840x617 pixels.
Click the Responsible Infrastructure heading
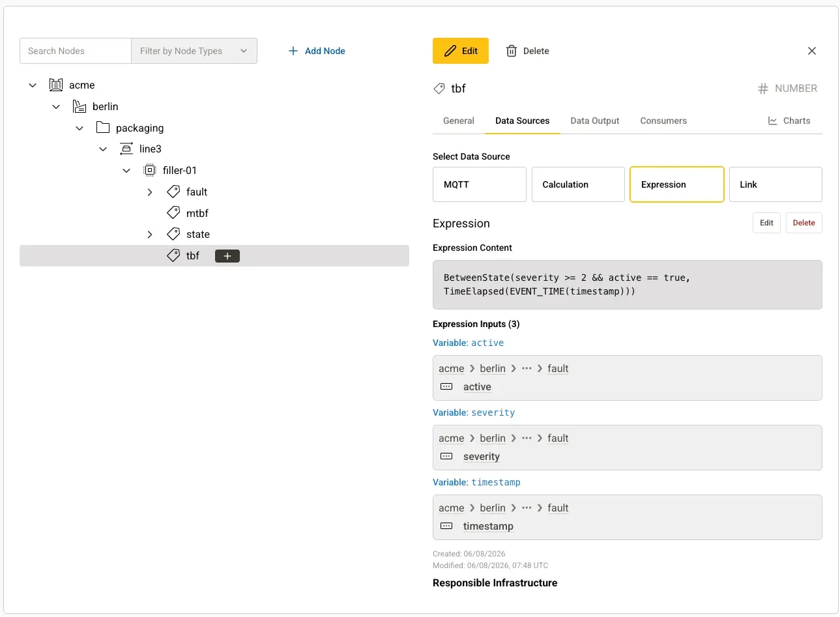(495, 583)
